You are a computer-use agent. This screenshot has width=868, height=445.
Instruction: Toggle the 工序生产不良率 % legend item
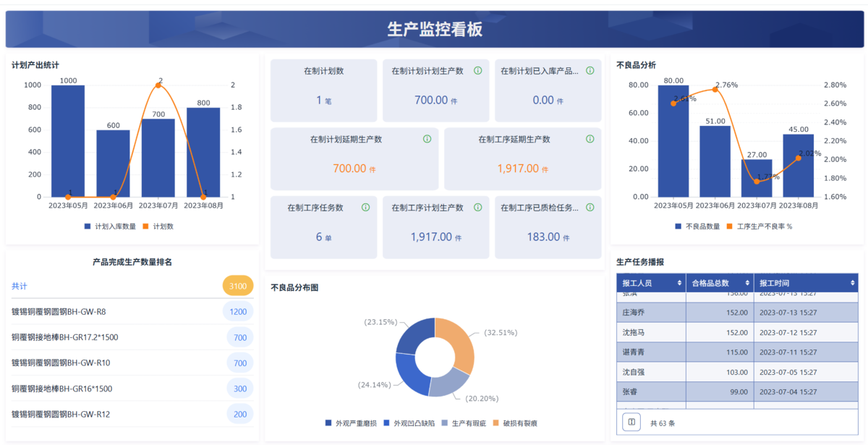759,226
